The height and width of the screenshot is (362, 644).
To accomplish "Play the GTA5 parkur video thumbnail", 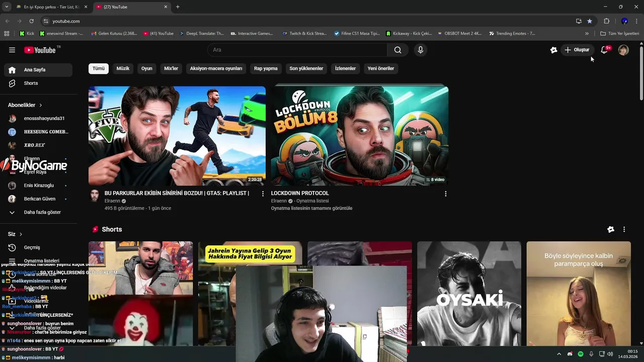I will [x=177, y=136].
